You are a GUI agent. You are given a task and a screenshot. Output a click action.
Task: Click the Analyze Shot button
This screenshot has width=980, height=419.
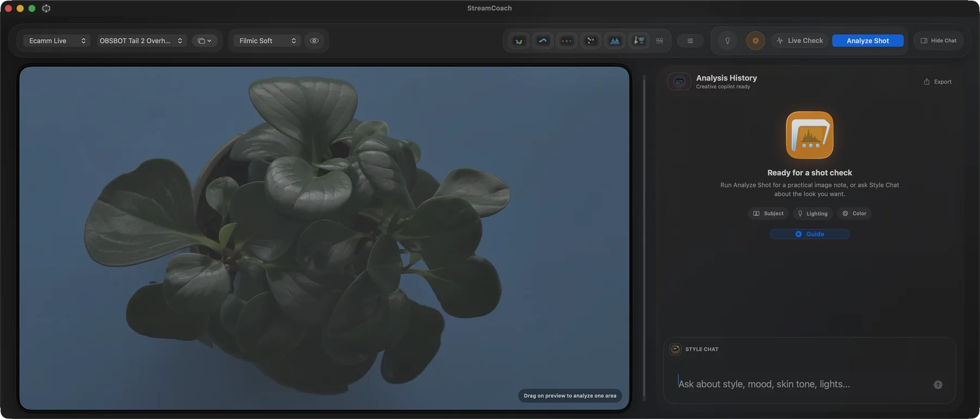[868, 41]
